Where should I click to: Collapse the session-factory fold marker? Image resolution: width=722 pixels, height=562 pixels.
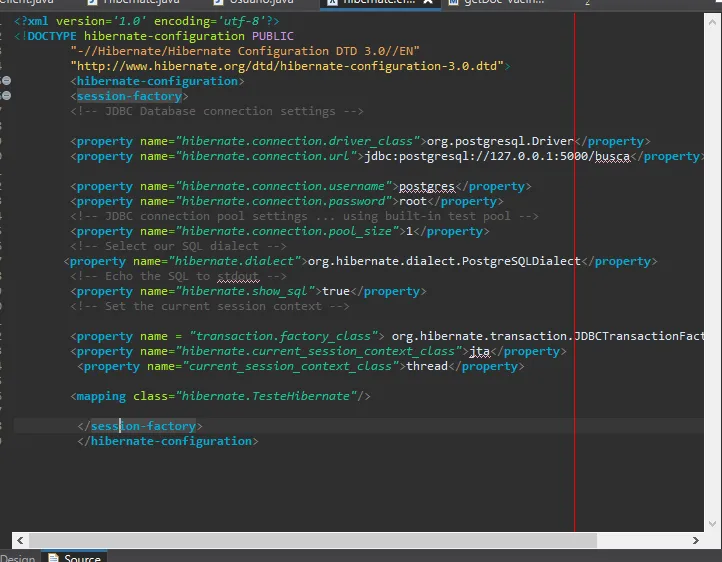tap(6, 95)
